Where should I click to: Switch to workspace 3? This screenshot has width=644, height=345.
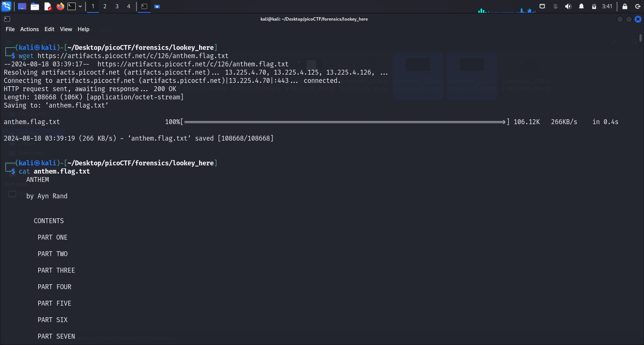[x=117, y=6]
